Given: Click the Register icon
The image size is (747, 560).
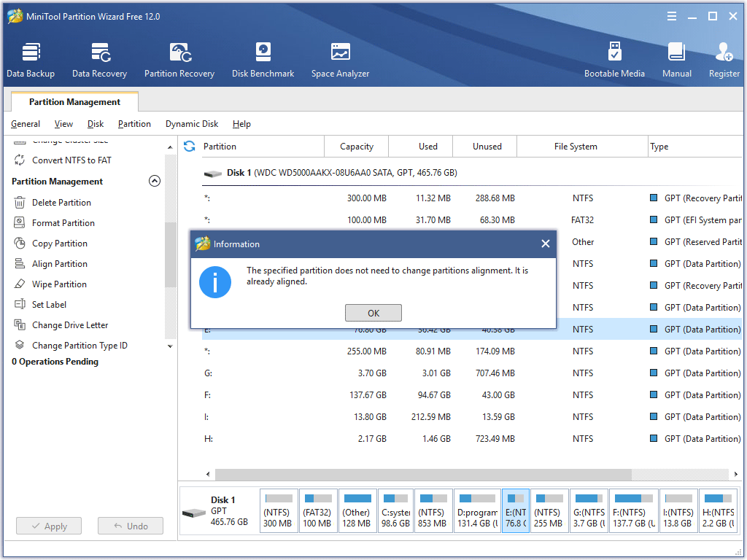Looking at the screenshot, I should tap(724, 60).
